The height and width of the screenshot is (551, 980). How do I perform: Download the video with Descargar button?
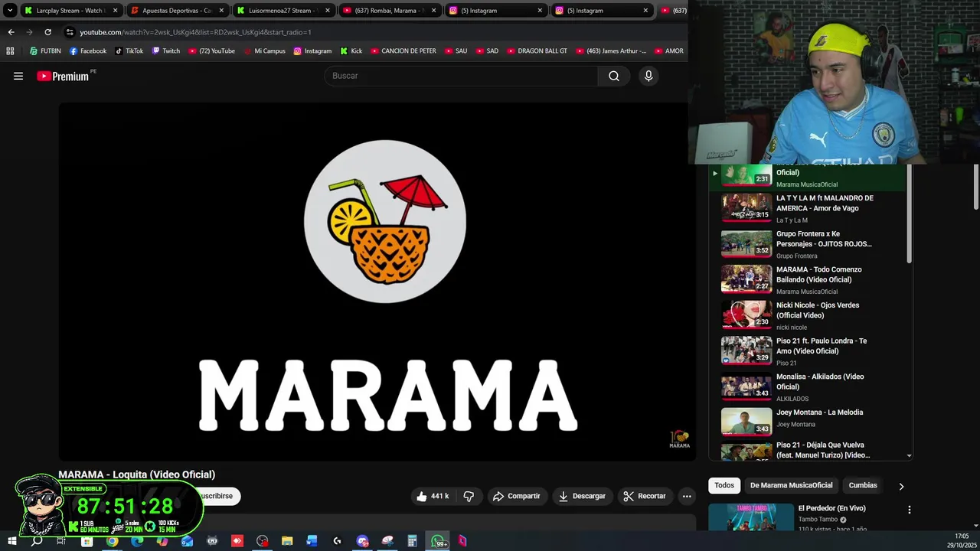coord(582,496)
